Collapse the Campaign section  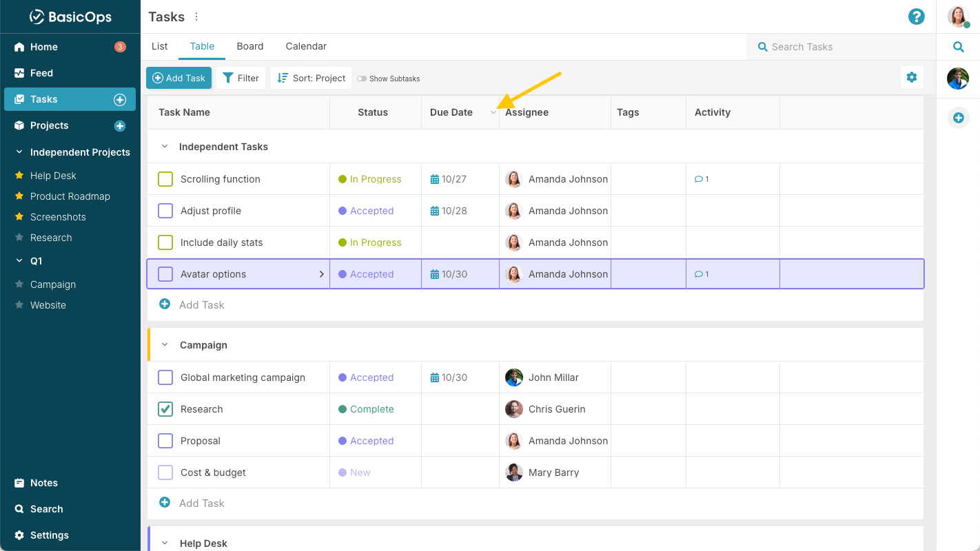164,344
